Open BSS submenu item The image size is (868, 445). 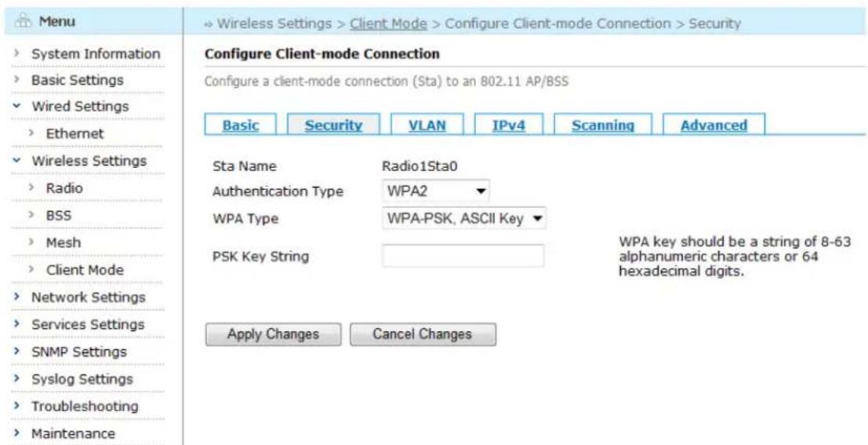coord(59,215)
